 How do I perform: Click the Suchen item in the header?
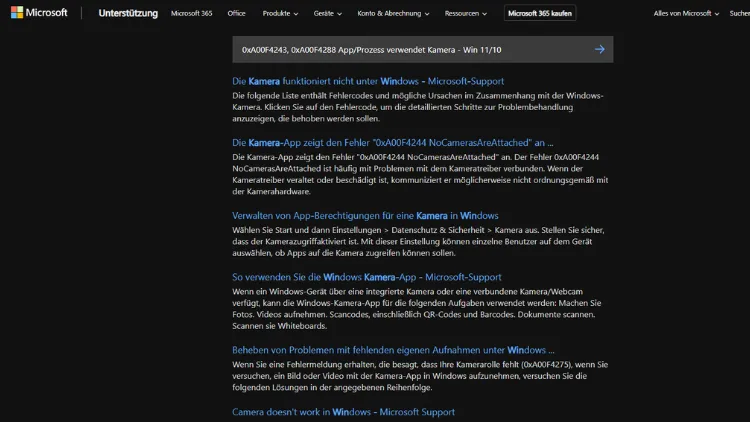pos(739,13)
